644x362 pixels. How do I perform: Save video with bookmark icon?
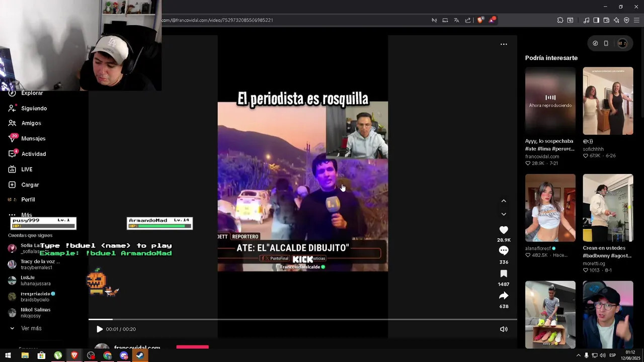click(504, 274)
